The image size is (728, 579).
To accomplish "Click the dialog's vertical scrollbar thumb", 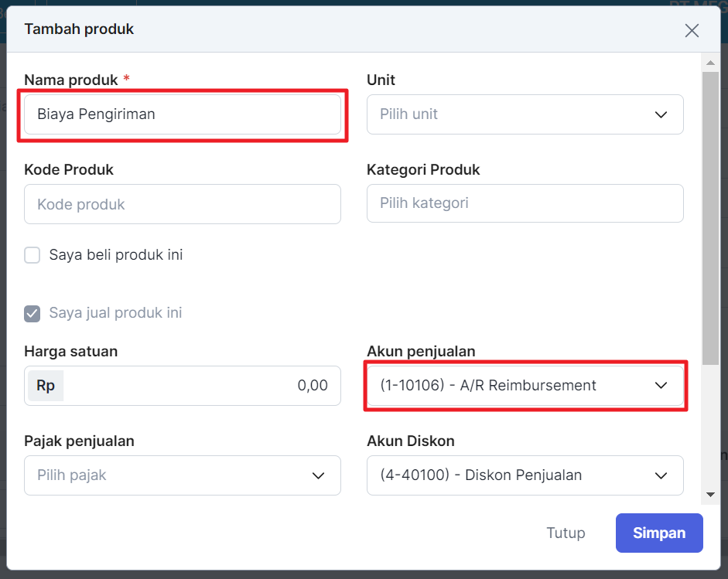I will [709, 216].
